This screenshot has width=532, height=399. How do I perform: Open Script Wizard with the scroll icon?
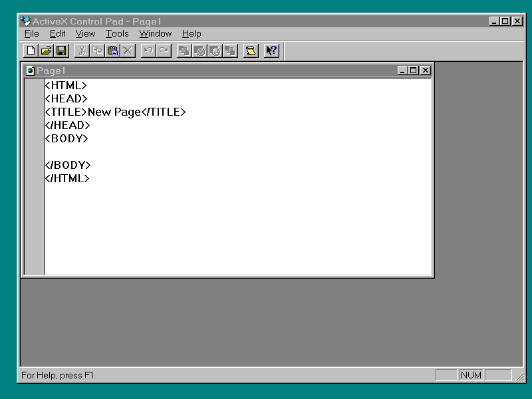click(251, 51)
